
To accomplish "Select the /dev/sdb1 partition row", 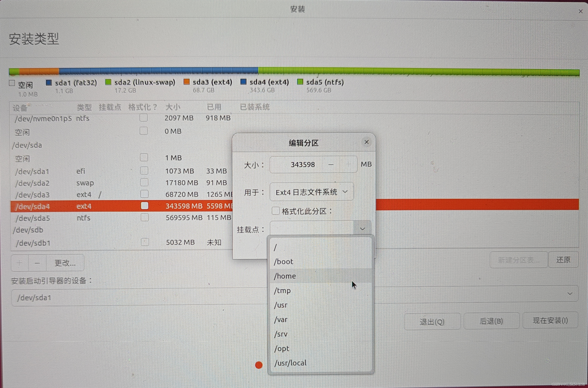I will click(x=121, y=243).
